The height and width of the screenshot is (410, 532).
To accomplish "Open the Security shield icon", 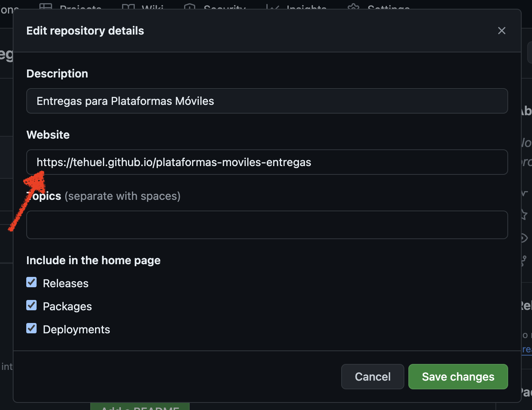I will pos(190,7).
